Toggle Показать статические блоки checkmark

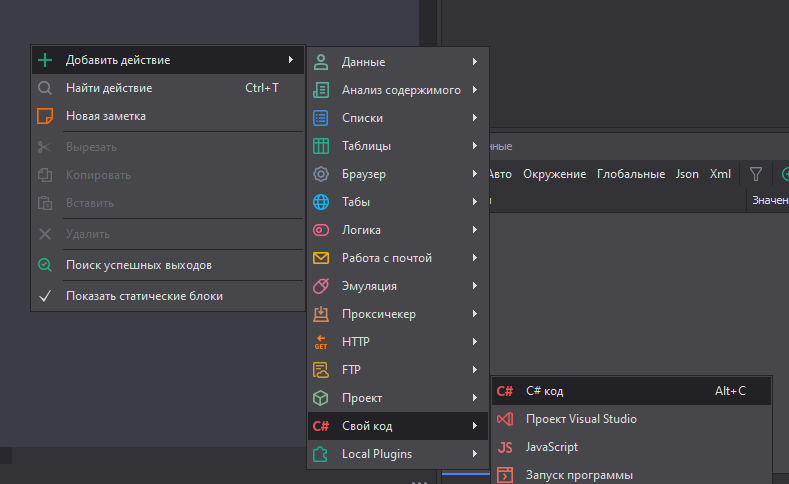pos(45,296)
